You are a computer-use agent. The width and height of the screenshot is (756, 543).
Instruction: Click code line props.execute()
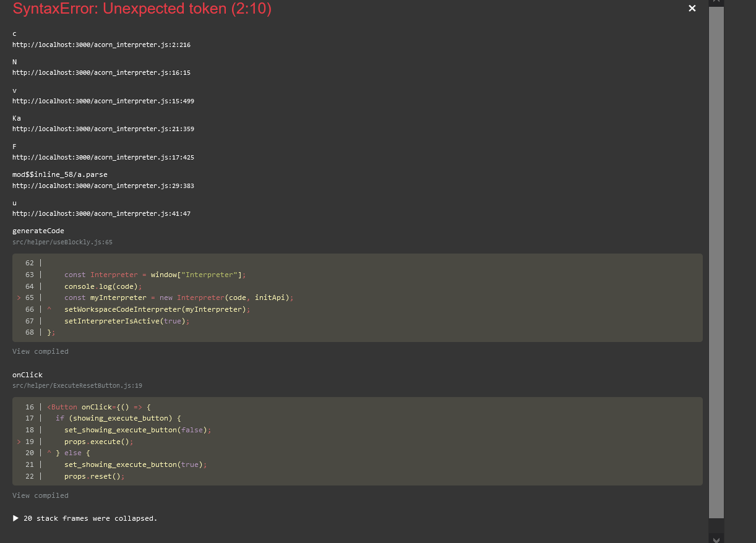click(99, 442)
